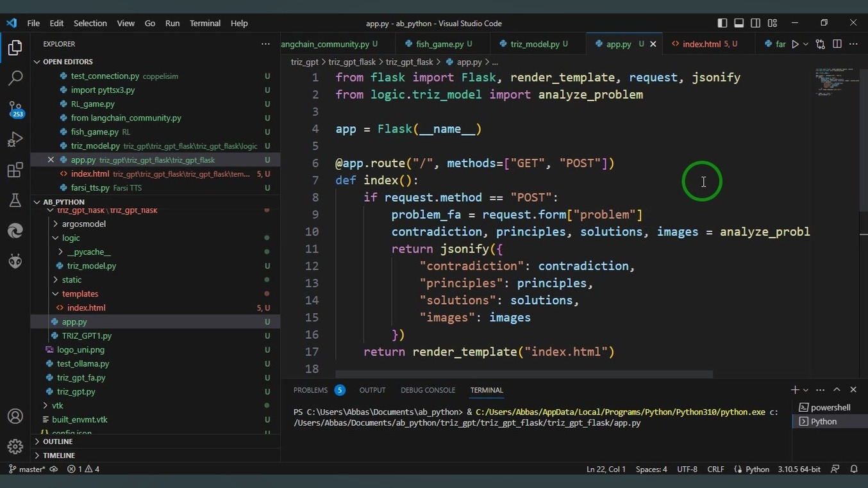Toggle the Secondary Side Bar layout button

tap(755, 23)
